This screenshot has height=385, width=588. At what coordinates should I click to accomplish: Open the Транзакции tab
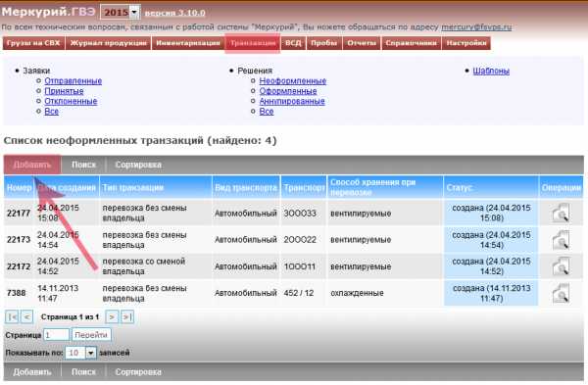(x=253, y=43)
